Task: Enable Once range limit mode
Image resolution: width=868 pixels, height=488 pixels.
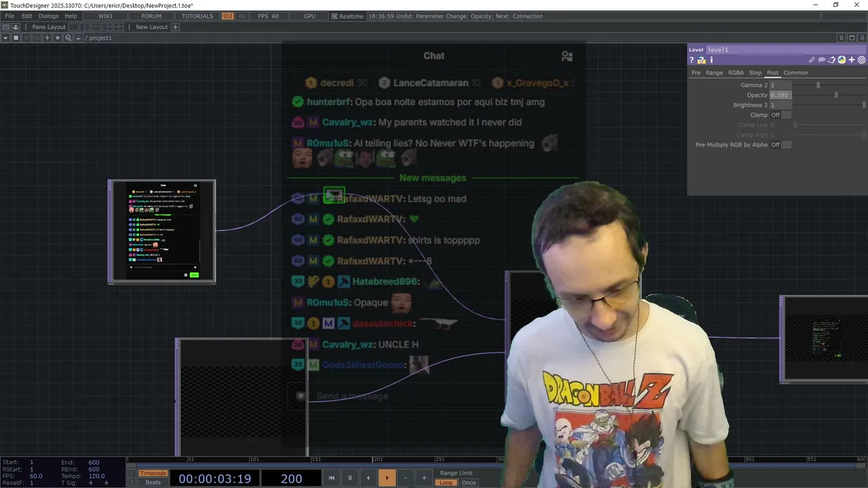Action: tap(469, 483)
